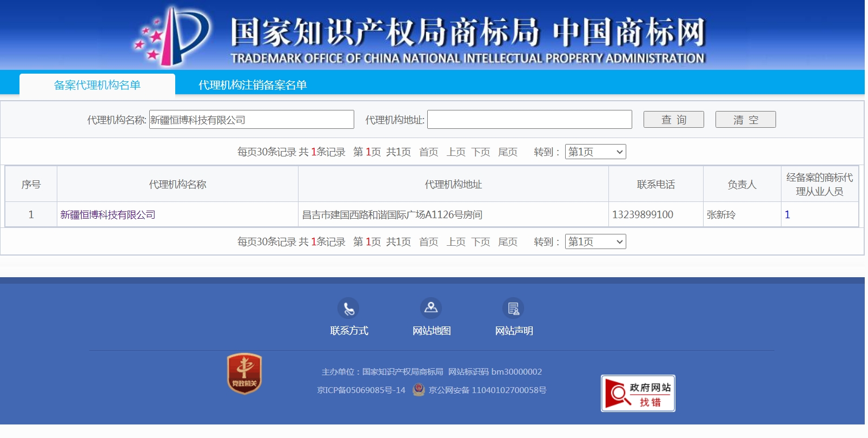Click the 网站标识码 bm30000002 text
Screen dimensions: 868x438
(495, 372)
